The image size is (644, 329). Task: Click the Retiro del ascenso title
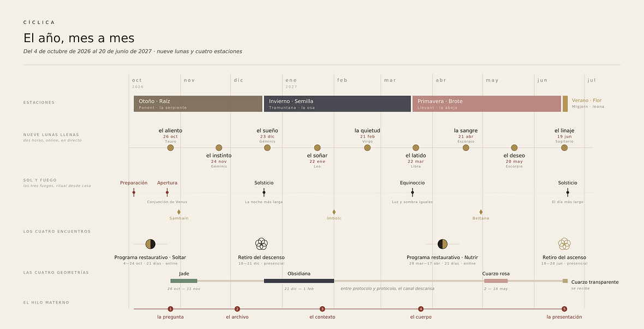tap(564, 257)
